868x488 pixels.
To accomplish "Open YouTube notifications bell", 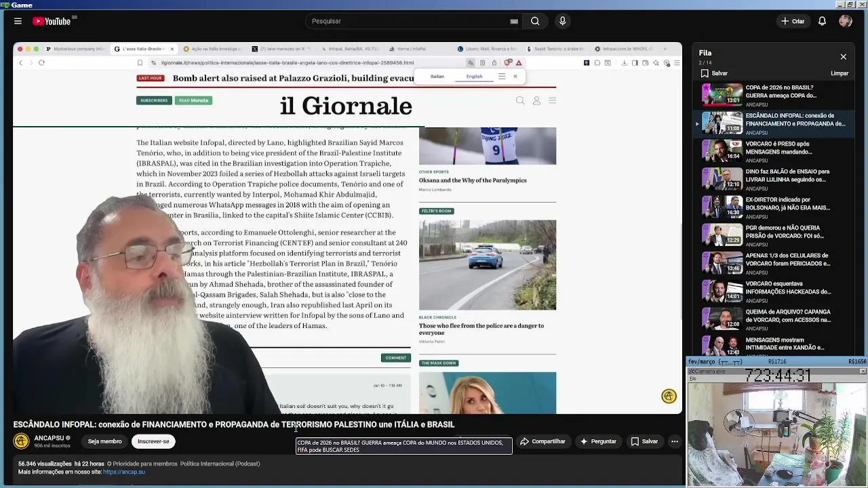I will coord(822,21).
